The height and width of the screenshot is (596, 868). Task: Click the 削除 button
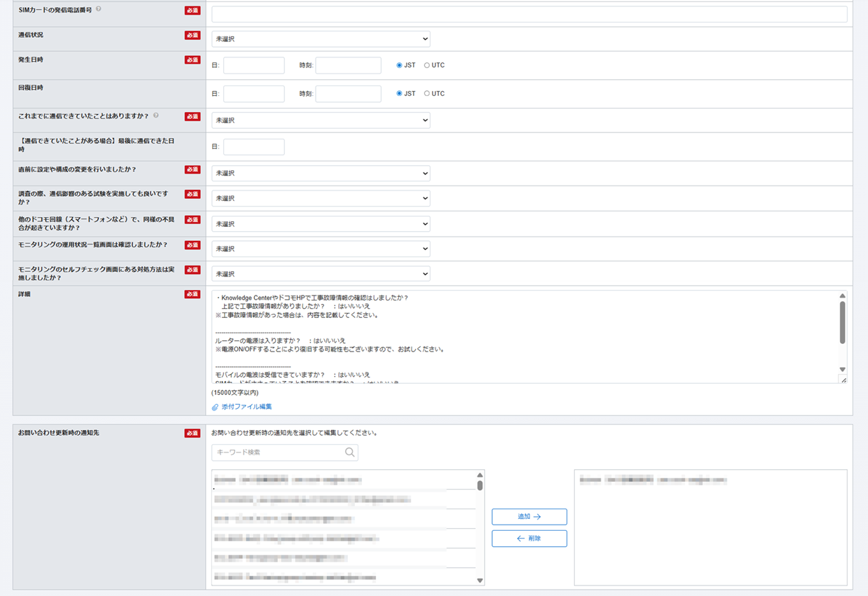click(x=529, y=539)
